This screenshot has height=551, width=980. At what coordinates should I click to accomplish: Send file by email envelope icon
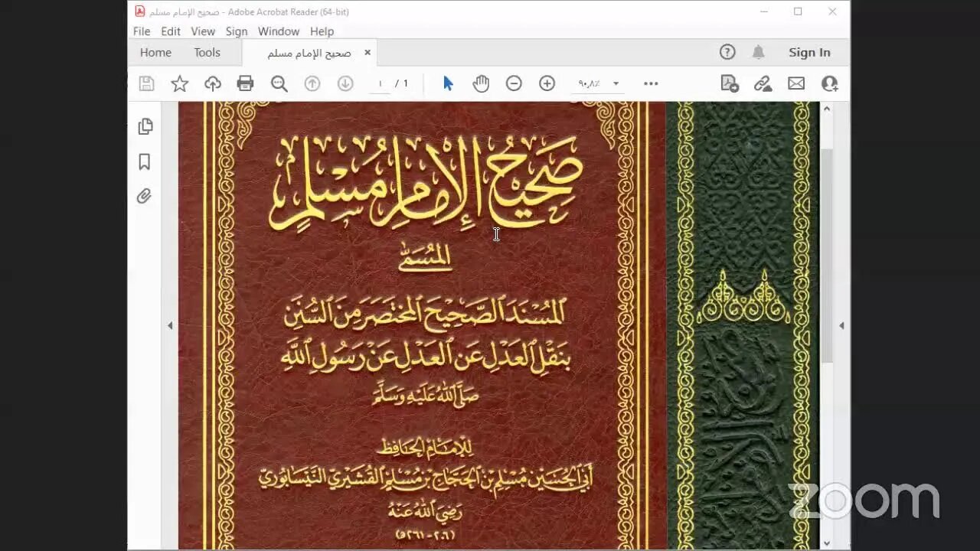tap(796, 83)
